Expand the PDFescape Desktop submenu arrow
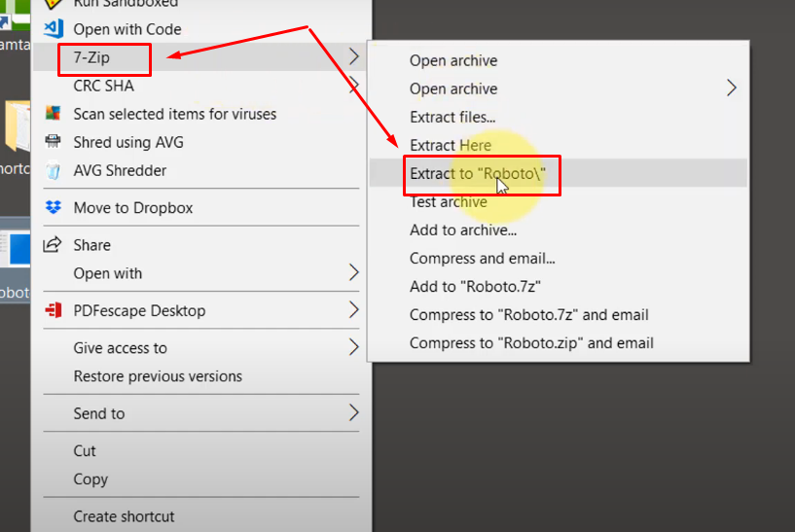 click(x=354, y=309)
